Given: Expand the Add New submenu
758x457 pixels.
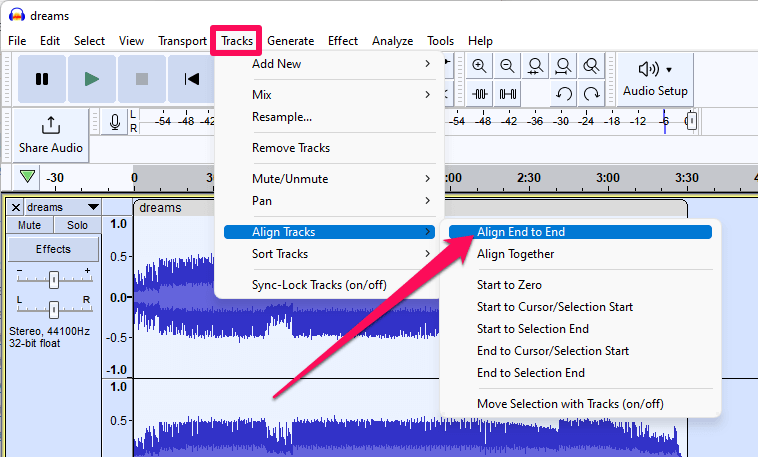Looking at the screenshot, I should coord(329,64).
